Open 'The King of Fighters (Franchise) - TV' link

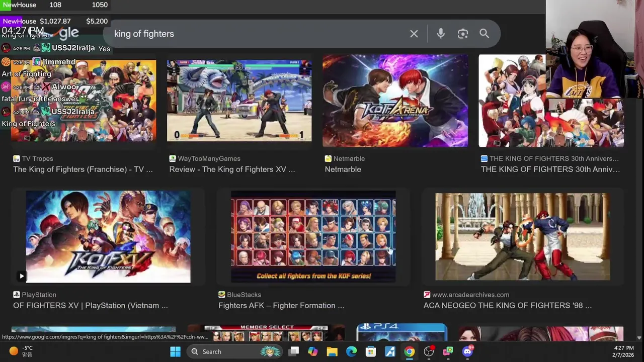click(83, 169)
